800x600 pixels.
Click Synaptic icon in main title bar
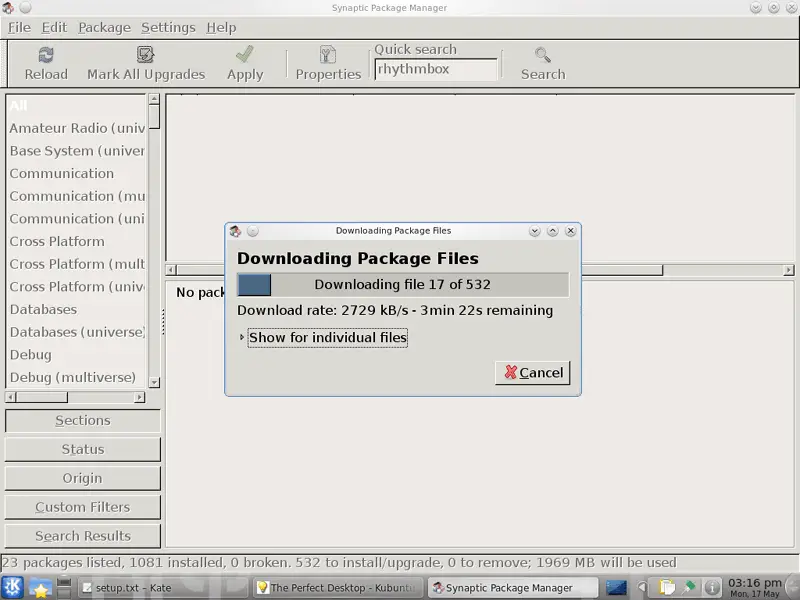click(x=8, y=7)
